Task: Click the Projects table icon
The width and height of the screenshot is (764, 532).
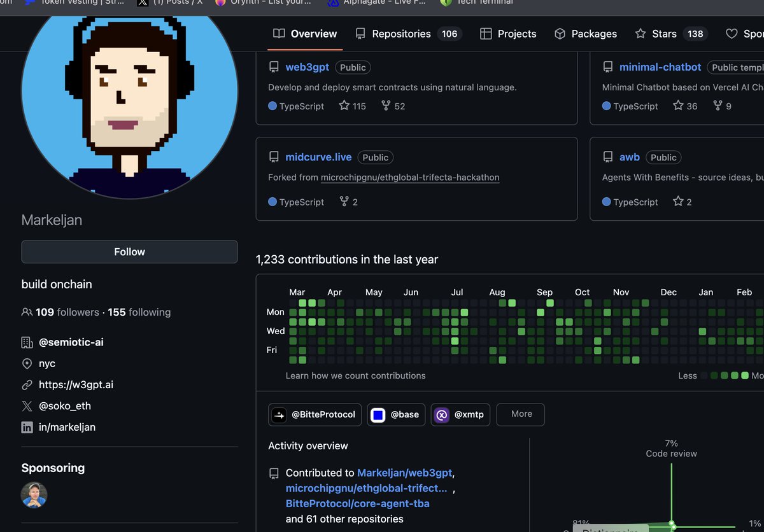Action: pos(486,34)
